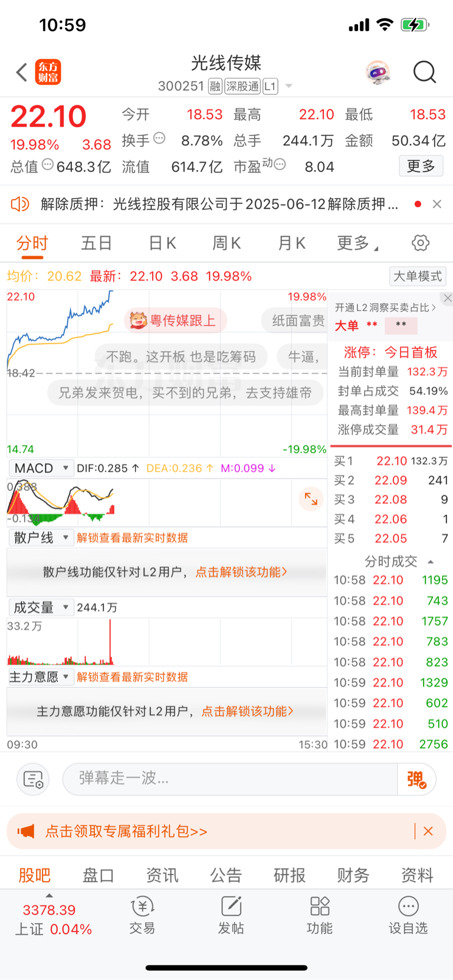Open the 公告 tab
This screenshot has width=453, height=980.
pos(226,875)
